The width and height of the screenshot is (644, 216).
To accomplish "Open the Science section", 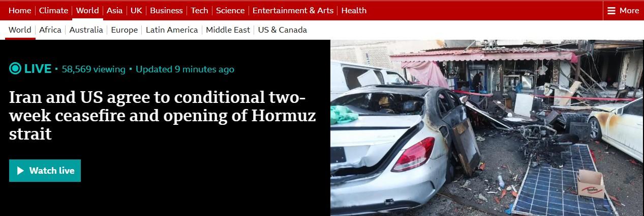I will coord(230,10).
